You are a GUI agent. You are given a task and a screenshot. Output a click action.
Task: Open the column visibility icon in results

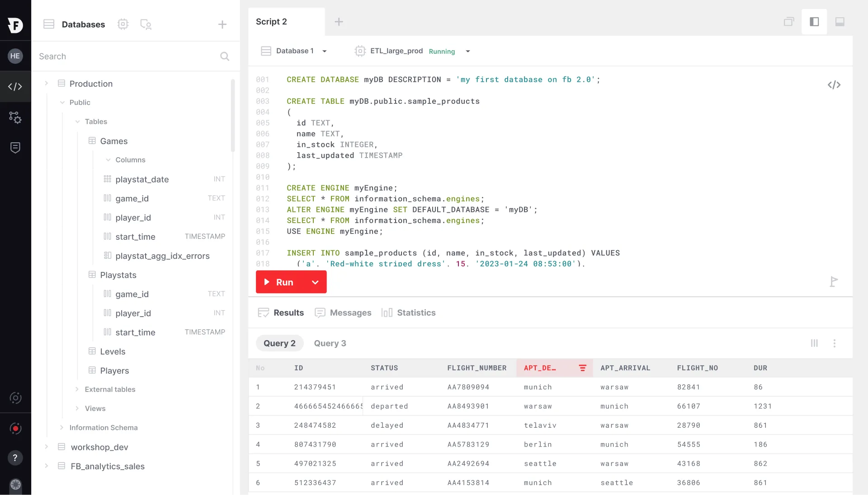[814, 343]
